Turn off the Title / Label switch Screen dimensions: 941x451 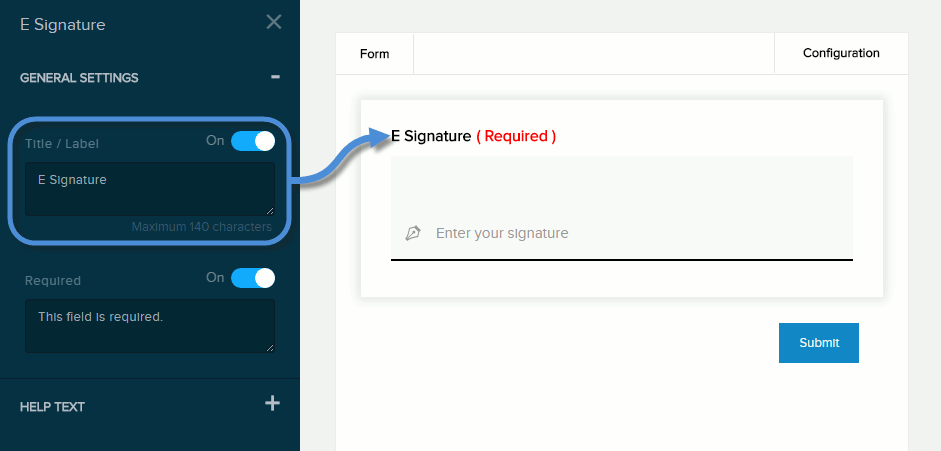click(x=252, y=141)
